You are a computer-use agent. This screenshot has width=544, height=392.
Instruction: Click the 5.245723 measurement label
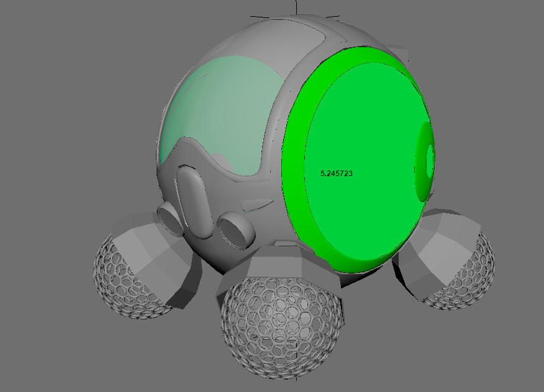pos(337,174)
